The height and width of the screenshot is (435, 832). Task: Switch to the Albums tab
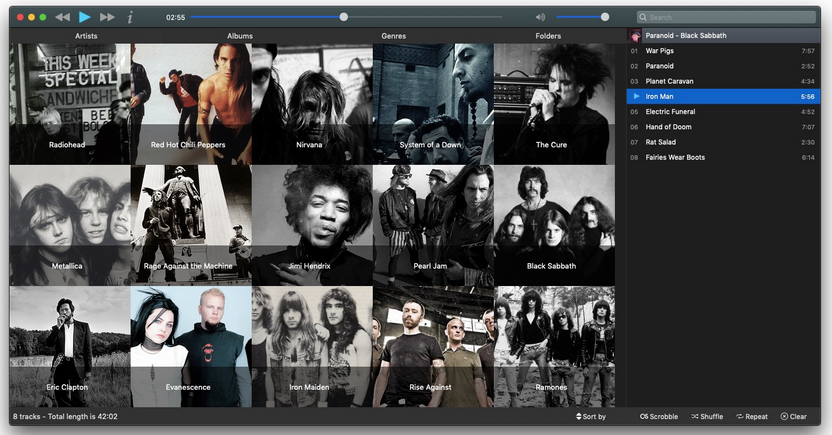tap(240, 36)
